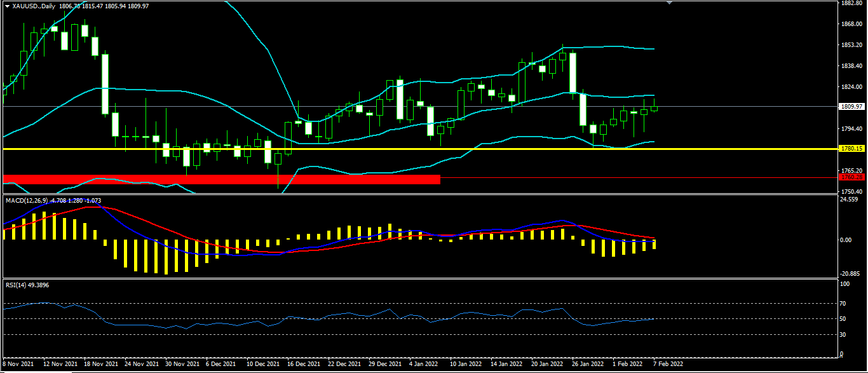This screenshot has height=373, width=868.
Task: Click the 24.559 MACD scale value
Action: click(x=849, y=200)
